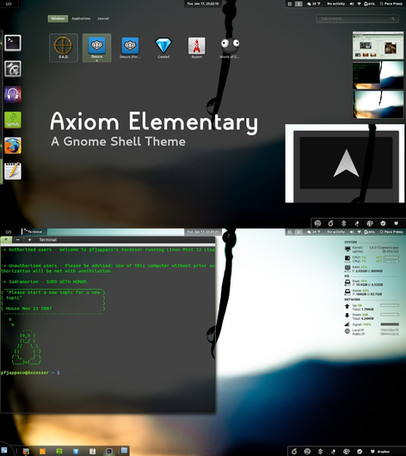The width and height of the screenshot is (406, 456).
Task: Click the dollar sign tray icon in bottom tray
Action: coord(320,451)
